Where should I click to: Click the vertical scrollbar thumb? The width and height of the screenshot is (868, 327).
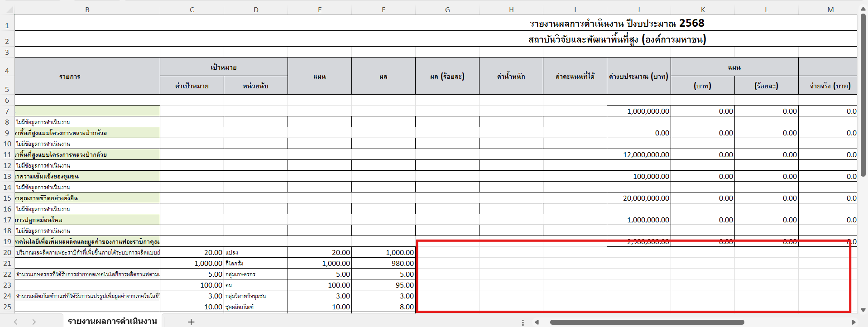tap(863, 95)
